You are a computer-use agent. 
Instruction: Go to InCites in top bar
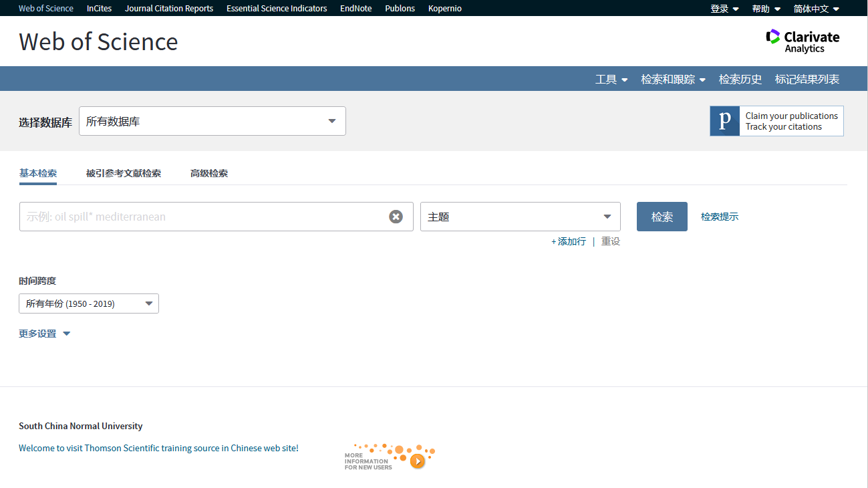[99, 9]
